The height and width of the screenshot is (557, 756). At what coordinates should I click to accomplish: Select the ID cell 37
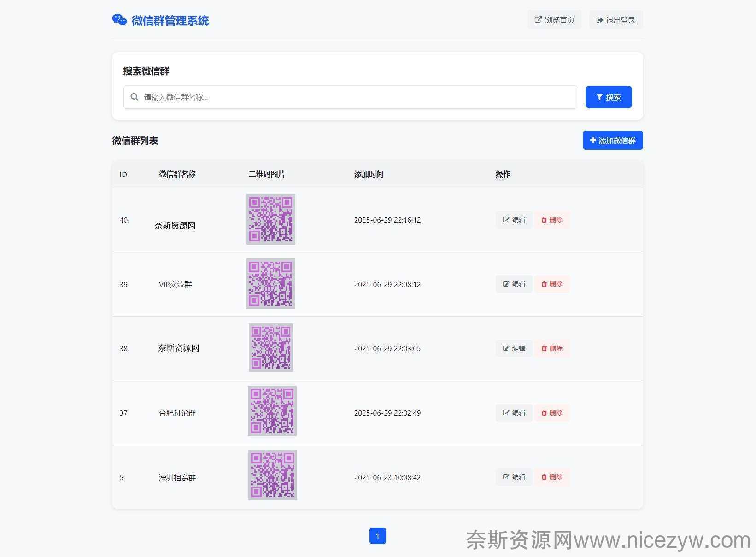pyautogui.click(x=123, y=413)
